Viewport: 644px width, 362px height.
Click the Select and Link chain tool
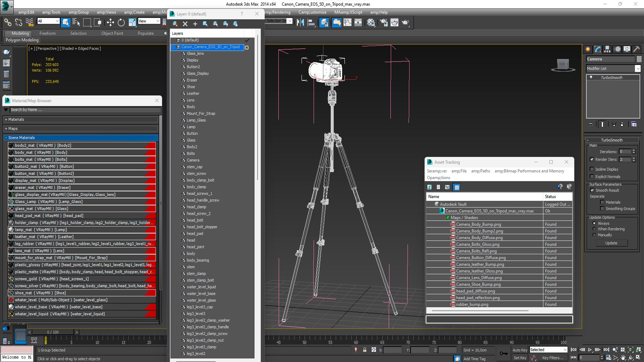pos(7,22)
